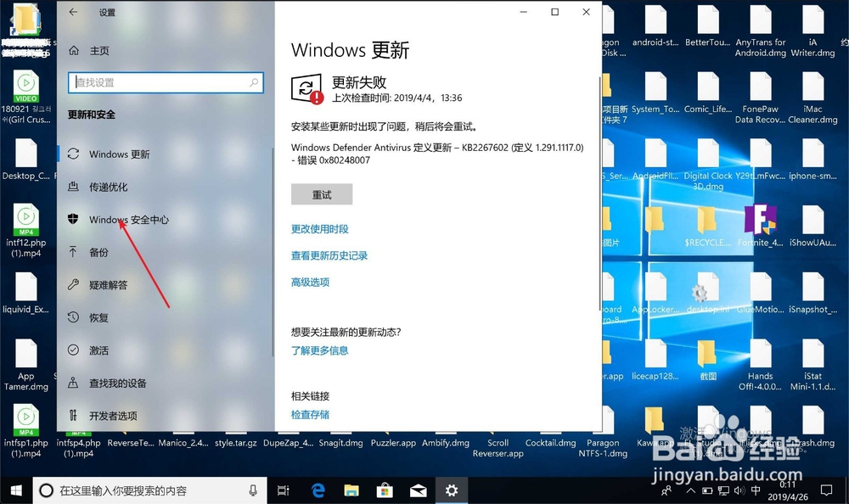This screenshot has height=504, width=849.
Task: Select iphone-sm... desktop file
Action: pyautogui.click(x=812, y=160)
